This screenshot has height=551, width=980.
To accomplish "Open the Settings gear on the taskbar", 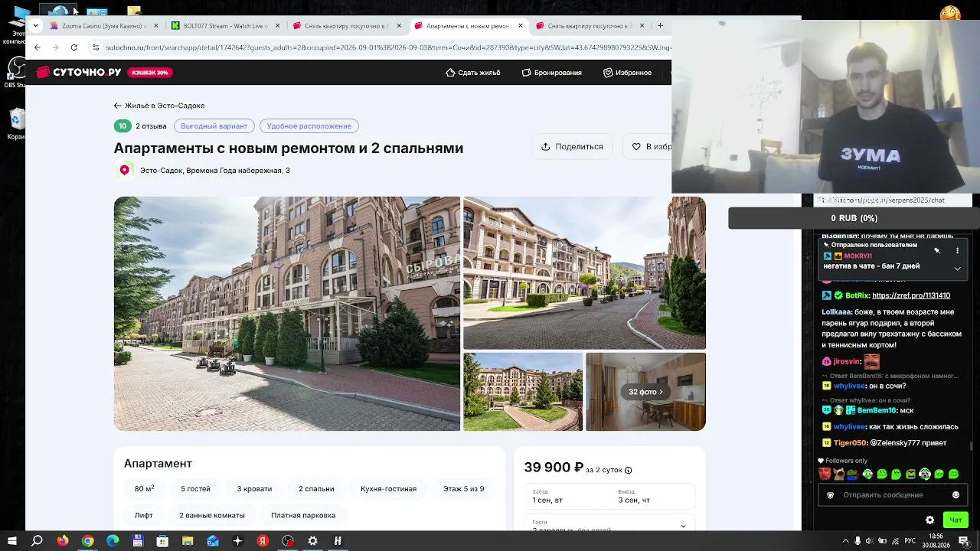I will [x=312, y=541].
